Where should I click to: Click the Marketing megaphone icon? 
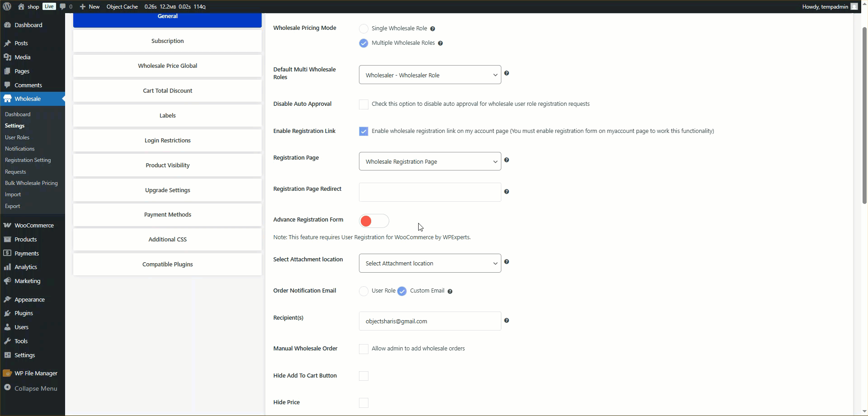pyautogui.click(x=7, y=281)
